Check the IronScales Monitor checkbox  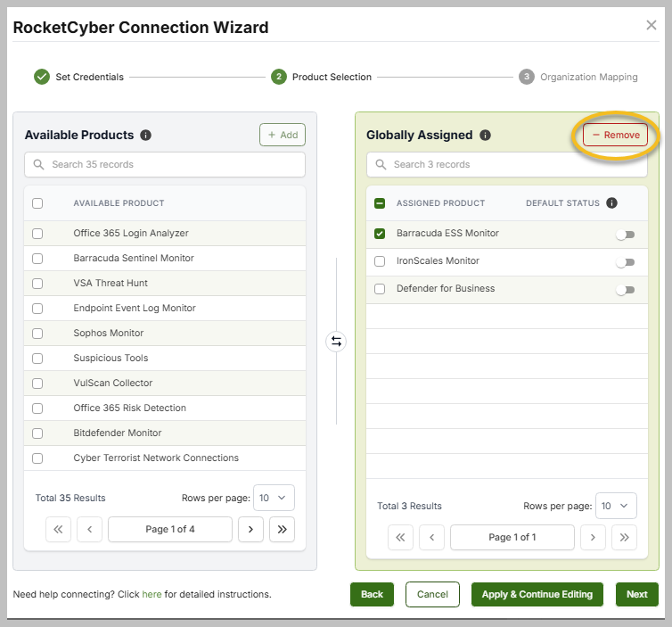click(380, 261)
